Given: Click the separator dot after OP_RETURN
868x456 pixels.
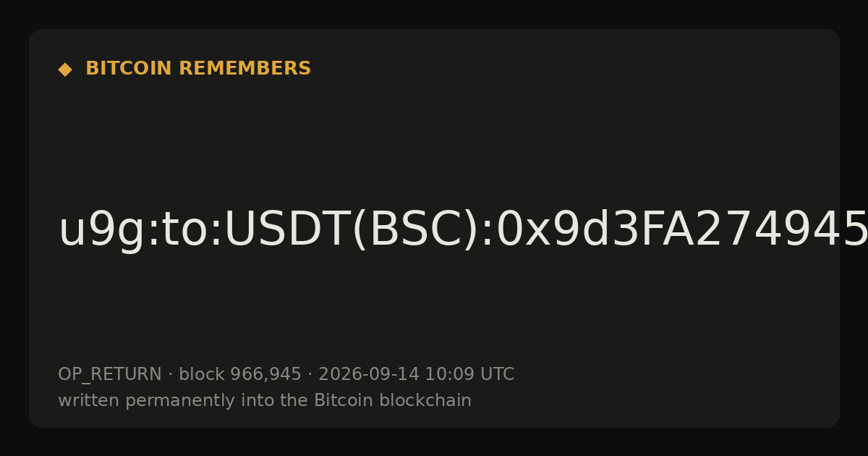Looking at the screenshot, I should pos(170,375).
